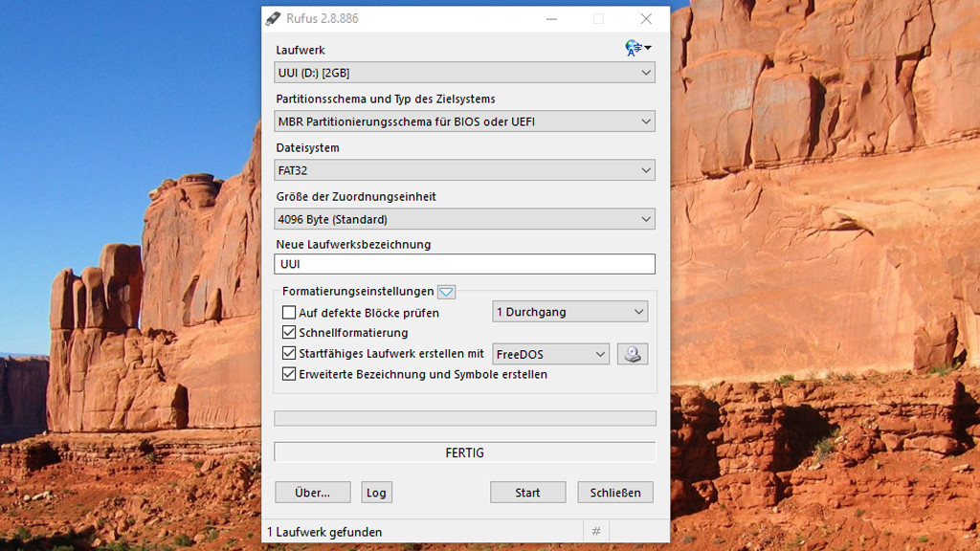Open the Log button
The image size is (980, 551).
(376, 493)
